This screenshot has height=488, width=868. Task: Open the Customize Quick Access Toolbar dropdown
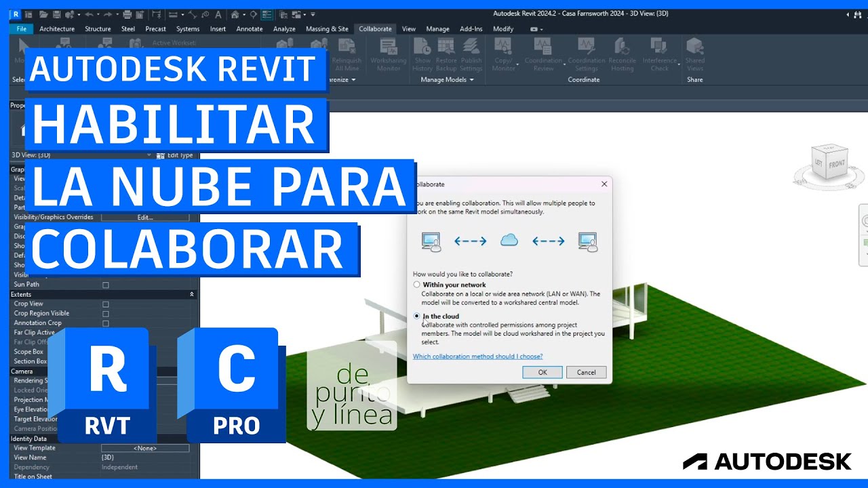[x=313, y=14]
